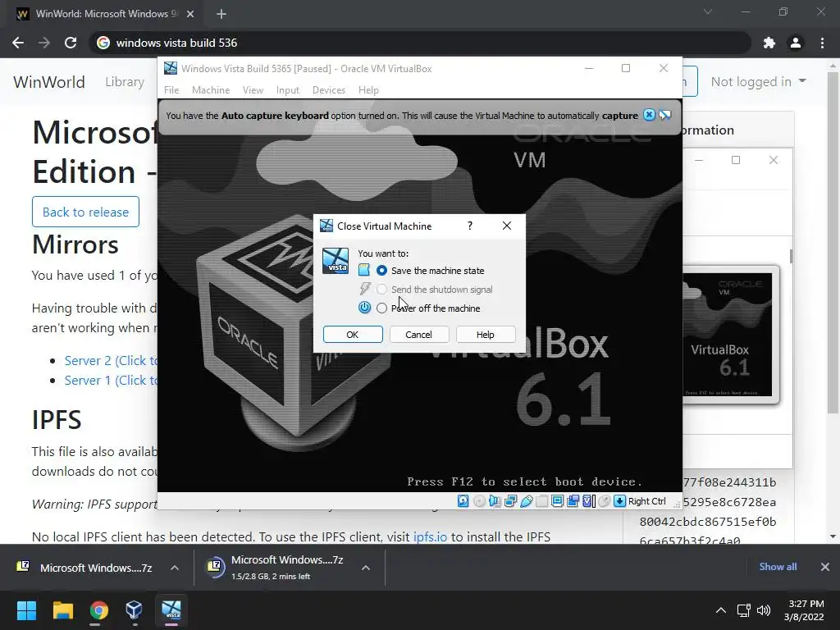This screenshot has height=630, width=840.
Task: Select Power off the machine option
Action: [381, 308]
